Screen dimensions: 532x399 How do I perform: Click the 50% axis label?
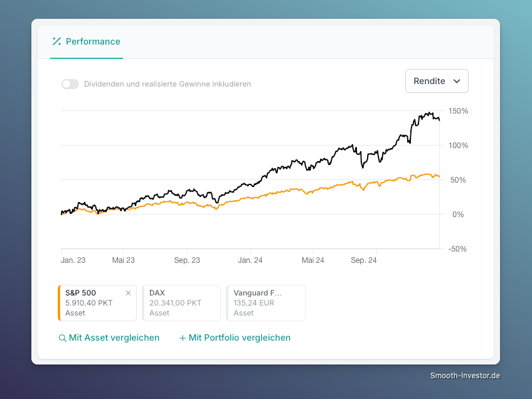tap(458, 180)
